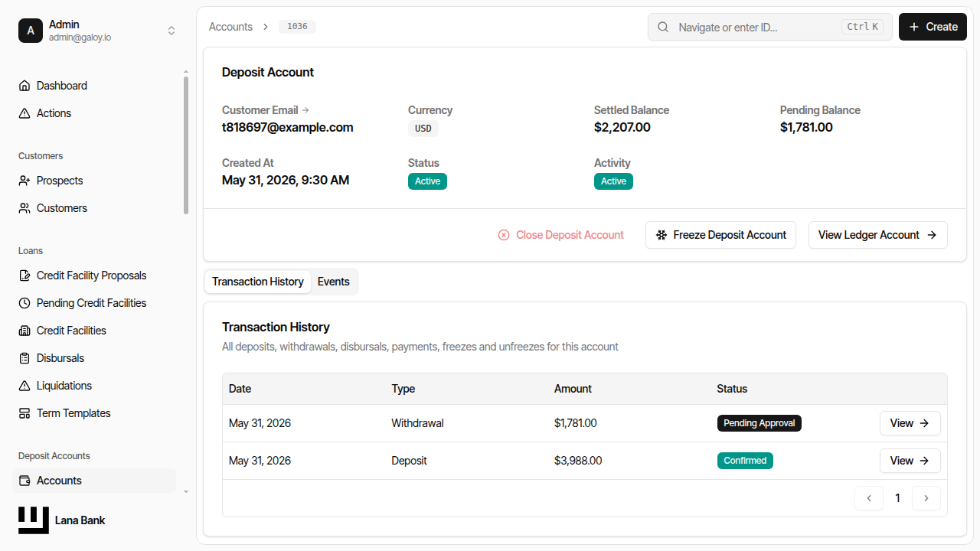Click the Pending Credit Facilities clock icon
The width and height of the screenshot is (980, 551).
coord(24,303)
